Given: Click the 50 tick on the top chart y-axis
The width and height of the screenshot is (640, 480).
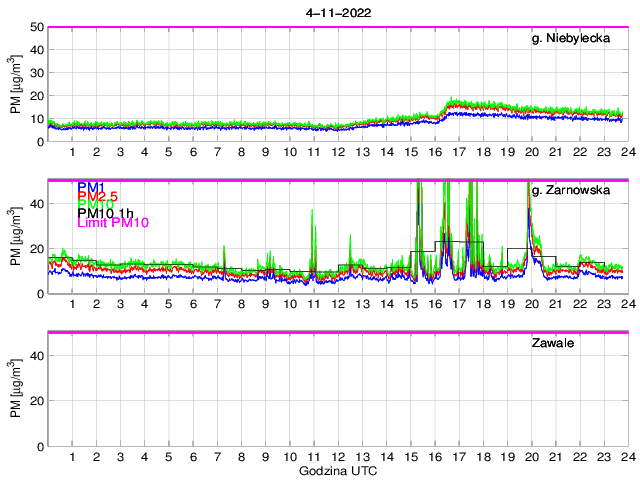Looking at the screenshot, I should (37, 27).
